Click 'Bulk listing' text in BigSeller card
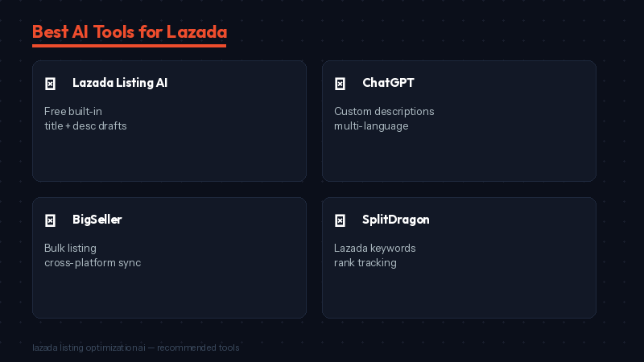 [x=70, y=248]
